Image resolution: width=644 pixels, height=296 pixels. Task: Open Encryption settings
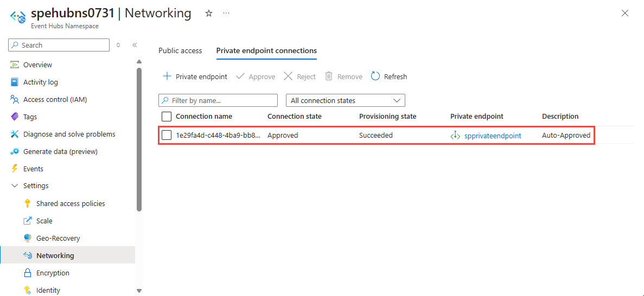point(53,273)
